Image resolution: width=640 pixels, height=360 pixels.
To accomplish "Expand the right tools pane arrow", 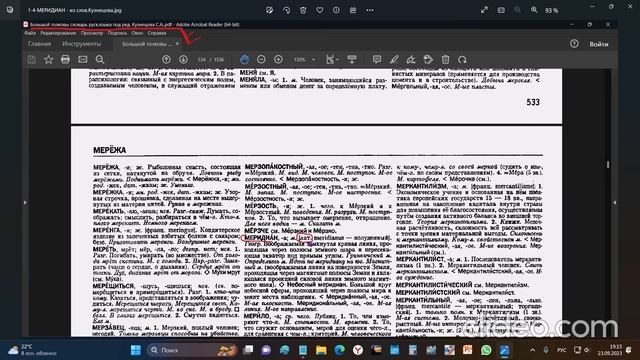I will tap(615, 202).
